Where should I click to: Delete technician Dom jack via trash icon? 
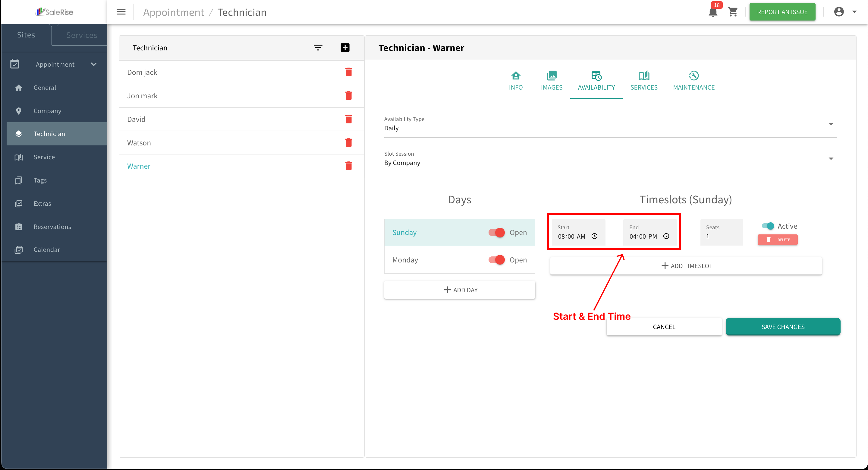tap(348, 72)
